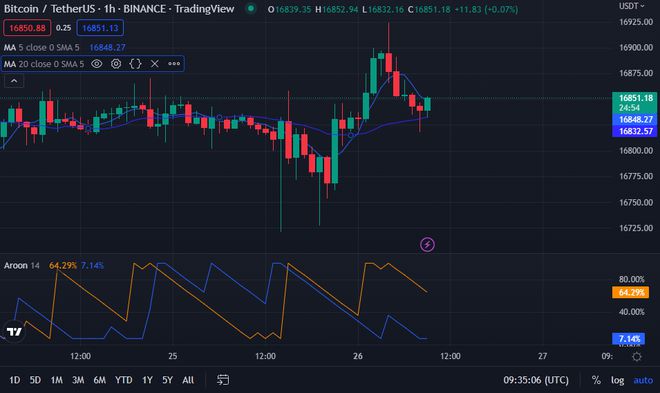Screen dimensions: 660x393
Task: Open the USDT currency dropdown
Action: point(631,6)
